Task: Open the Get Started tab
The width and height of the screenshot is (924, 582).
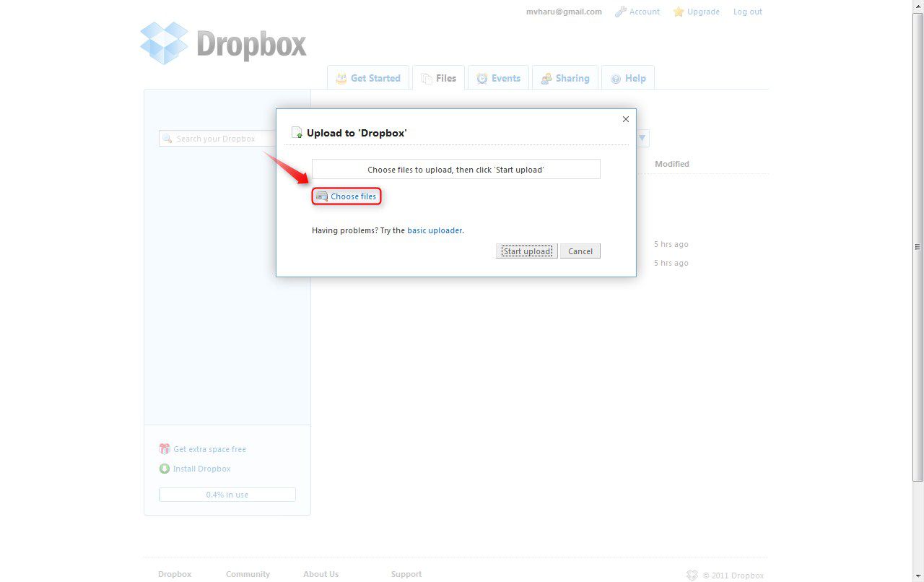Action: pos(368,78)
